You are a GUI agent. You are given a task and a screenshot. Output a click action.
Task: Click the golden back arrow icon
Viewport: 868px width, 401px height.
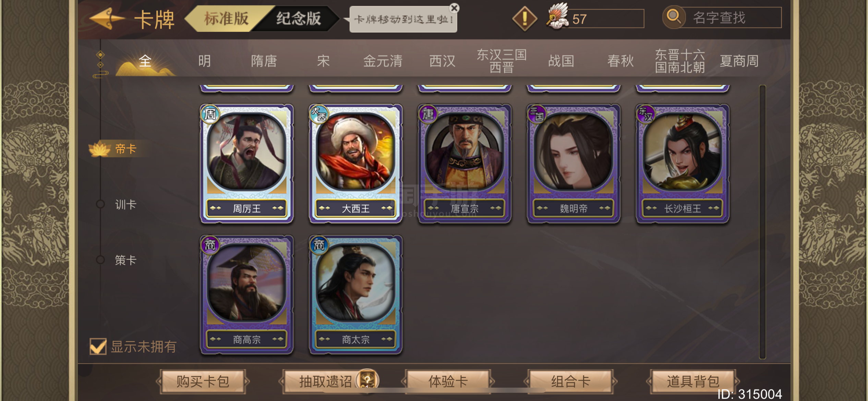pos(107,19)
